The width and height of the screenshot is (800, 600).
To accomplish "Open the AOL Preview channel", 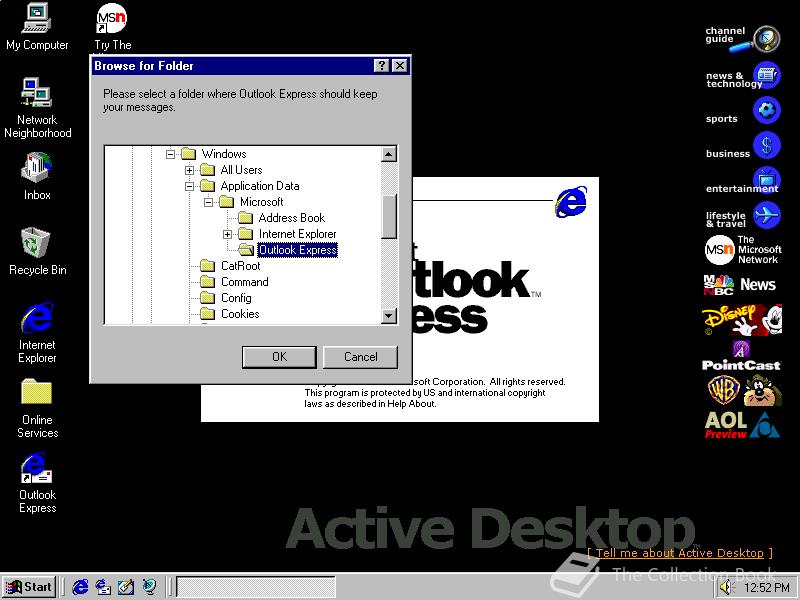I will 742,425.
